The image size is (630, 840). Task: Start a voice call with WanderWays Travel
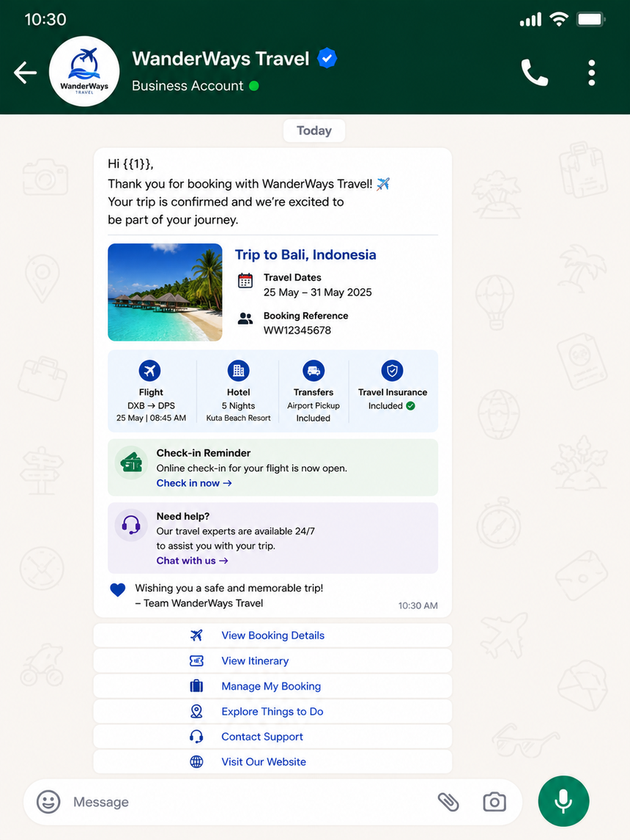534,73
